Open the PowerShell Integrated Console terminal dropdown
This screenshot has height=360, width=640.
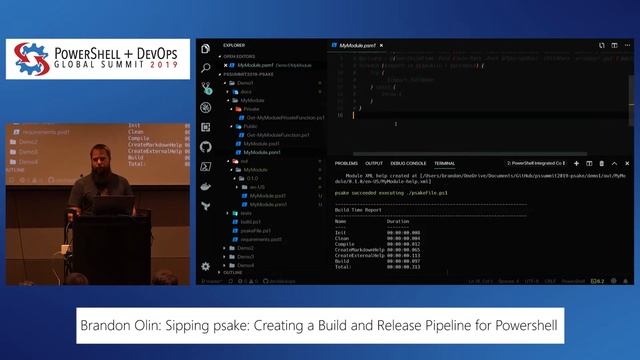536,163
